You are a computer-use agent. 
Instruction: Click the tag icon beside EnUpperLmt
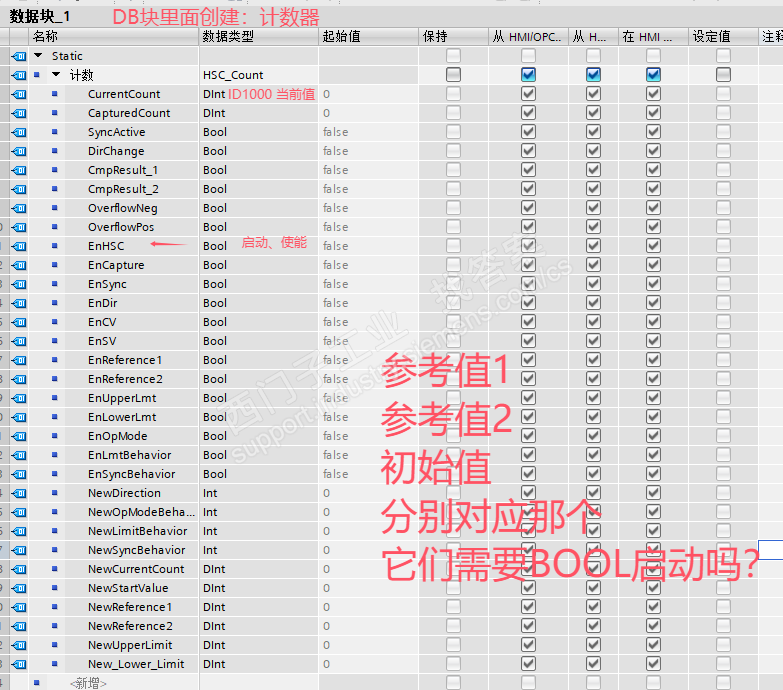tap(19, 398)
